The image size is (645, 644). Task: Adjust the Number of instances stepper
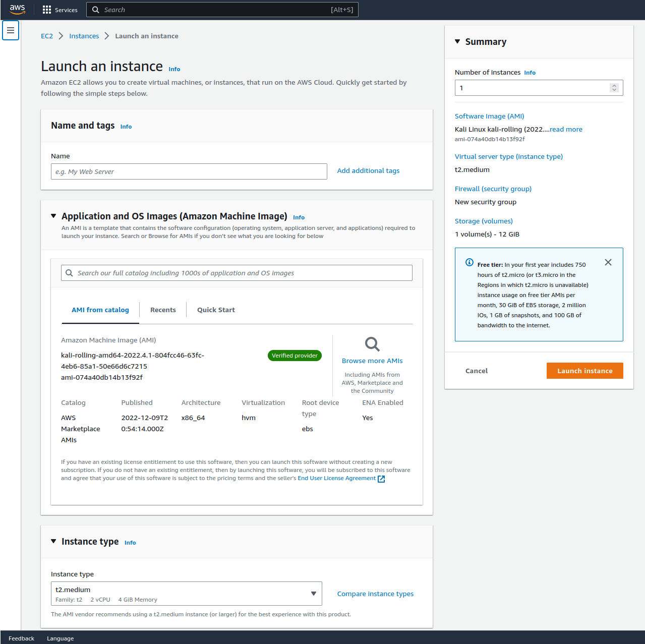614,88
